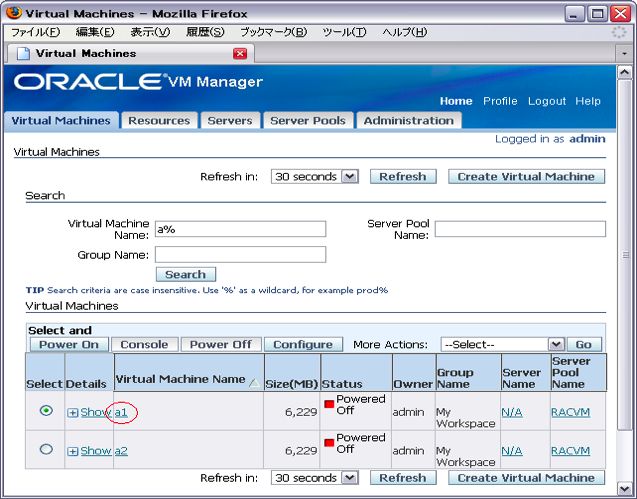The width and height of the screenshot is (637, 499).
Task: Close the Virtual Machines browser tab
Action: pyautogui.click(x=240, y=53)
